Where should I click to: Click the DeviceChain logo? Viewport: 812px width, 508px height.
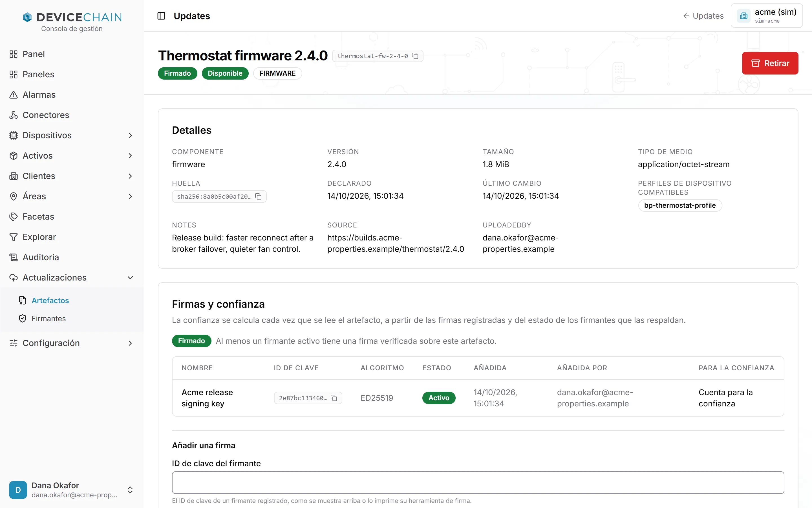tap(72, 17)
